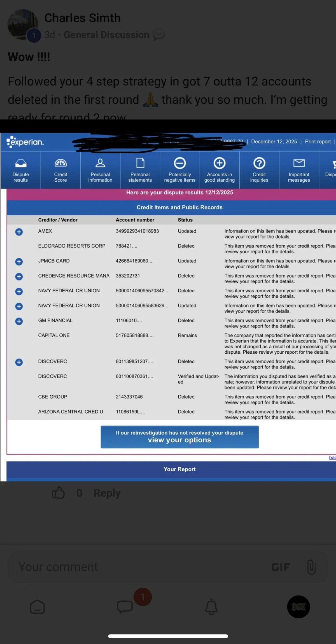Click the view your options button

[x=179, y=437]
